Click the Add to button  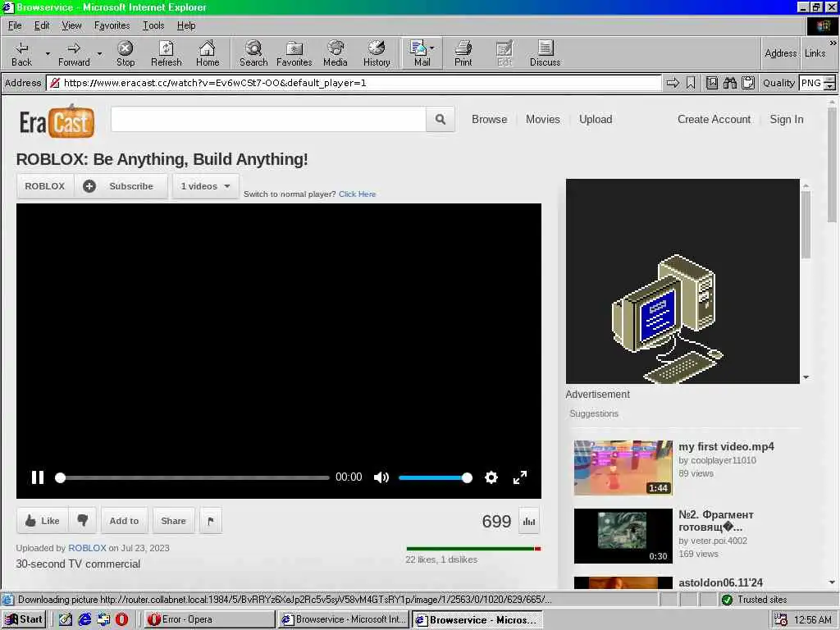[x=125, y=521]
